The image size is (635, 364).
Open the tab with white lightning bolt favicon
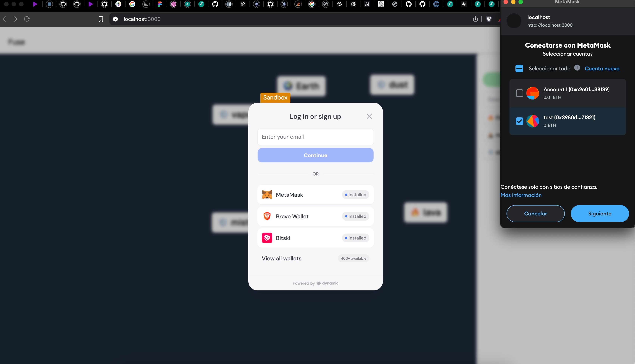click(x=464, y=4)
